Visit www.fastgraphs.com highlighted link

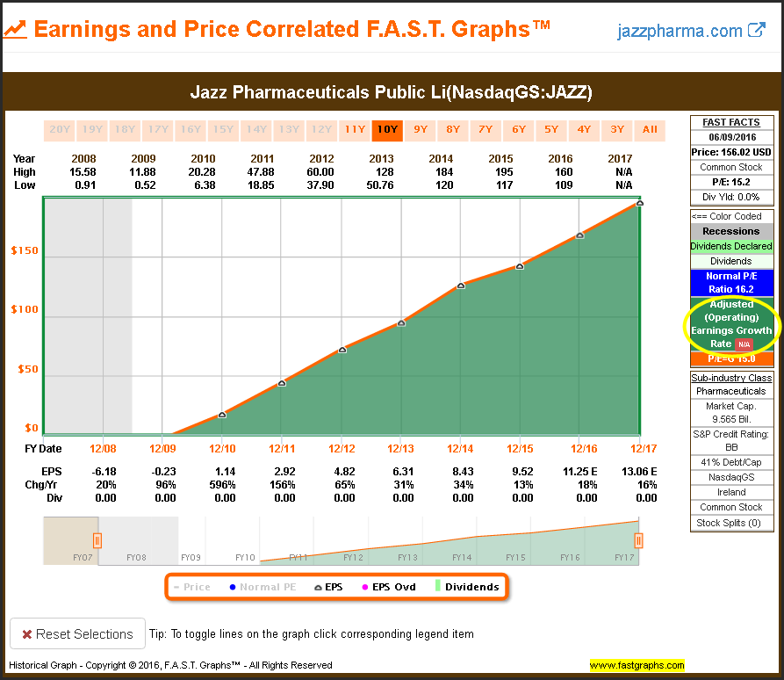(637, 665)
